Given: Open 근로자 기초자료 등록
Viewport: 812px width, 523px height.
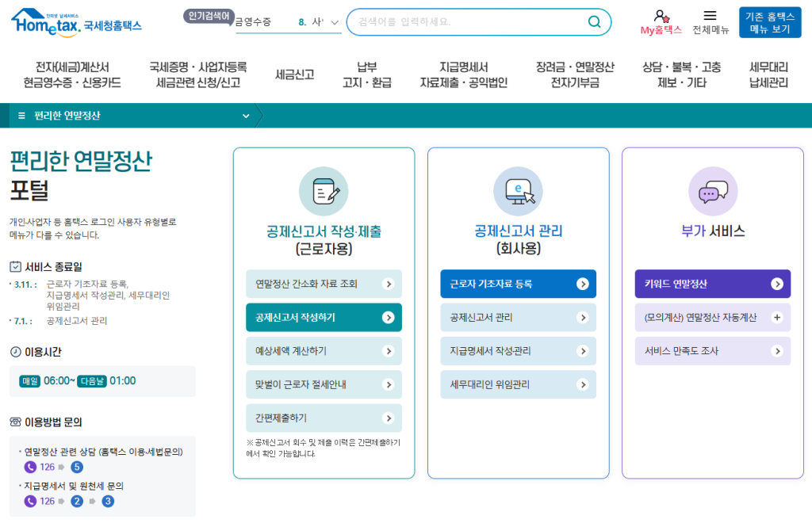Looking at the screenshot, I should pos(518,284).
